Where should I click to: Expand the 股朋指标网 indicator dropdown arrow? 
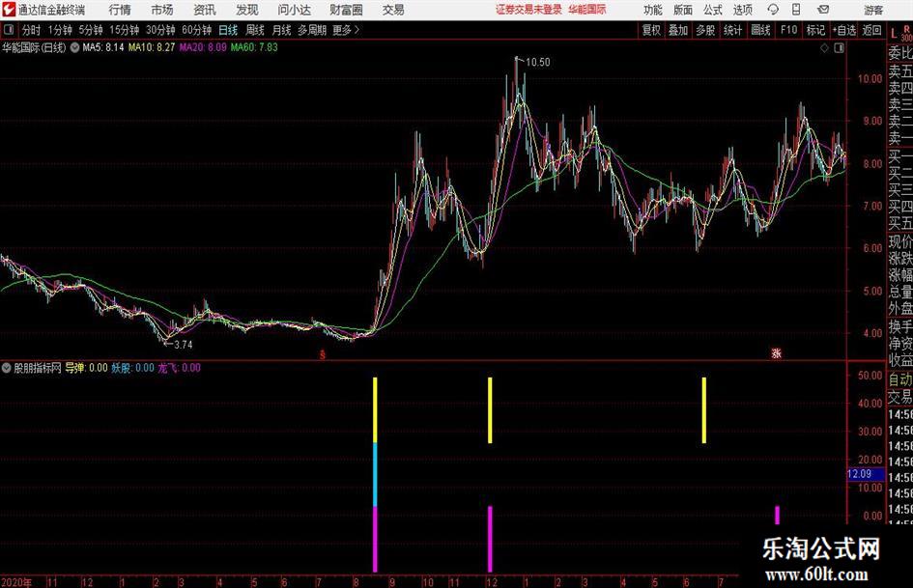[x=7, y=368]
